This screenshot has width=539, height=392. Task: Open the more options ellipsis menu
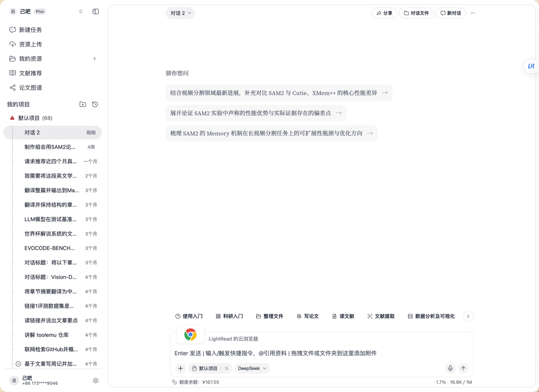point(473,13)
